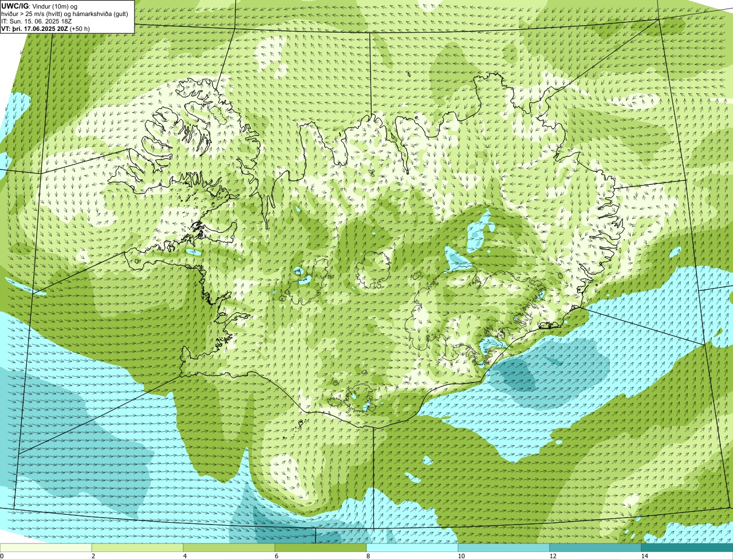Click the "(+50 h)" forecast lead time text

coord(80,28)
